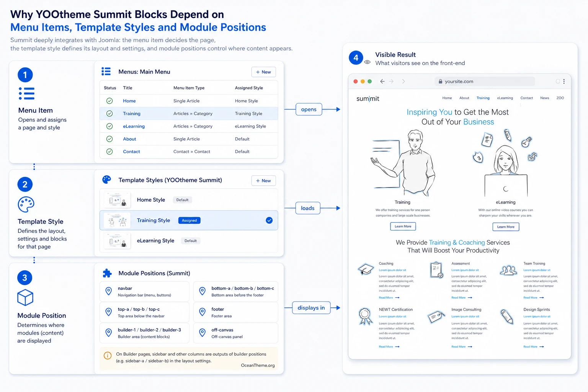Click the circle icon left of browser menu

pyautogui.click(x=558, y=81)
